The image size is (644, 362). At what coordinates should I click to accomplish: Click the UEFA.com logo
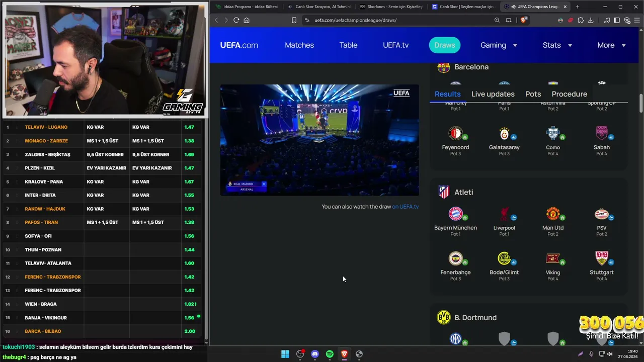coord(239,45)
